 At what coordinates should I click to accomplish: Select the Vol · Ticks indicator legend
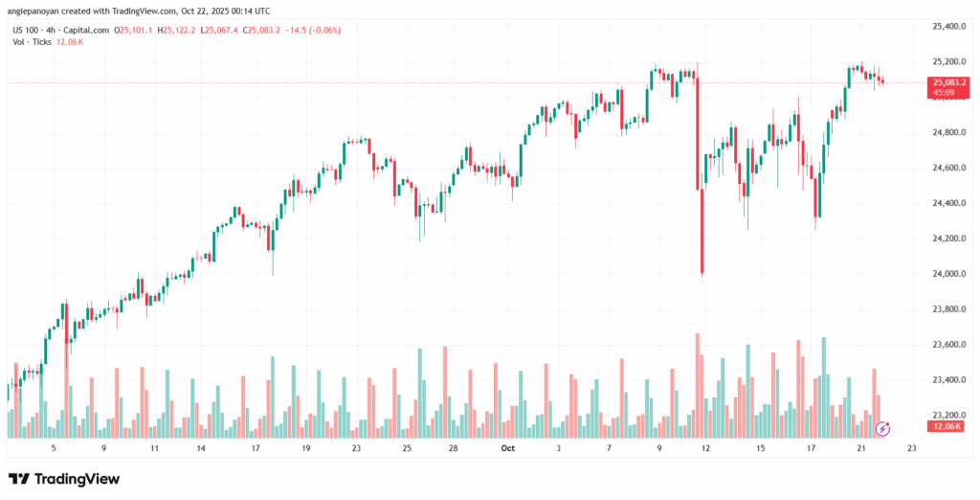[x=33, y=43]
